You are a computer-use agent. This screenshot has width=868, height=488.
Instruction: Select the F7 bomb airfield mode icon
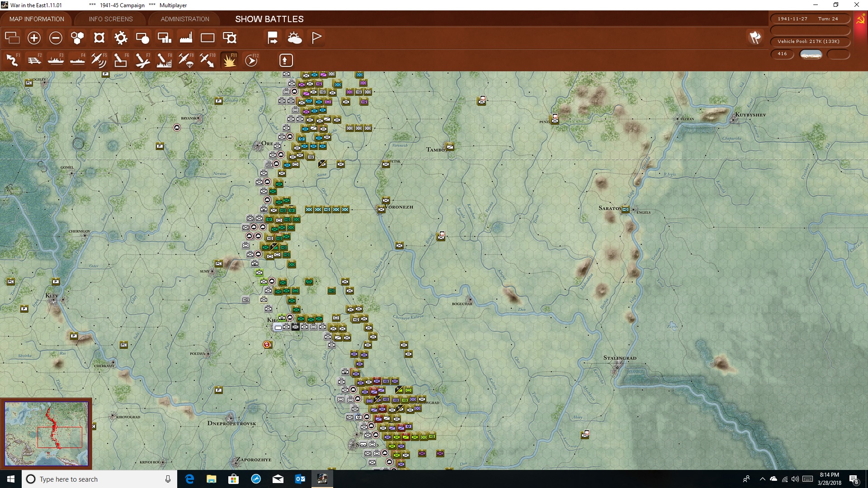(142, 60)
